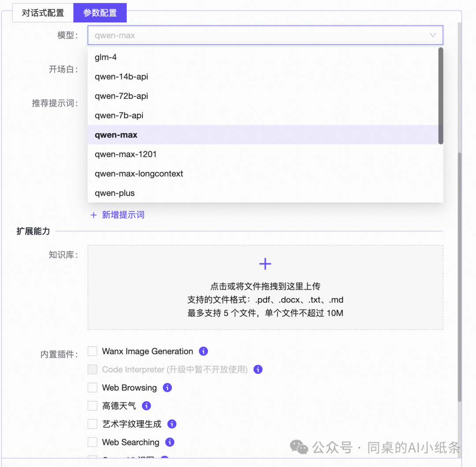Click the page's right-side scrollbar
Viewport: 476px width, 467px height.
460,277
